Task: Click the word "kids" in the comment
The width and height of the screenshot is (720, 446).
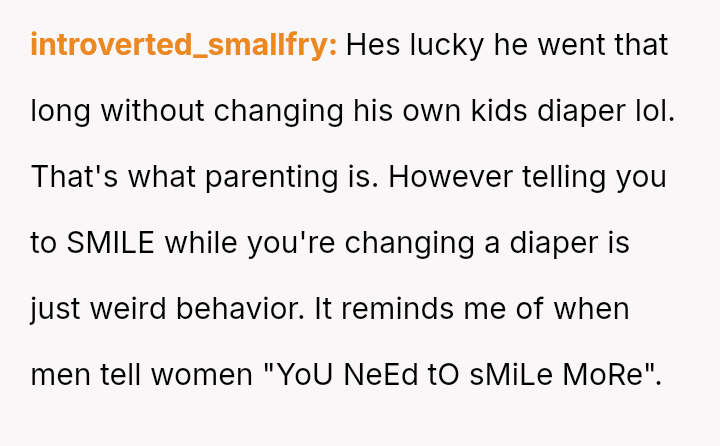Action: point(496,112)
